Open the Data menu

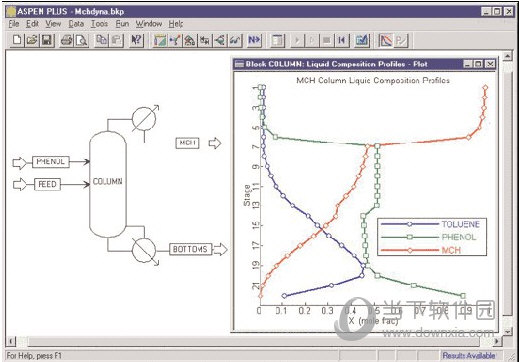point(76,24)
